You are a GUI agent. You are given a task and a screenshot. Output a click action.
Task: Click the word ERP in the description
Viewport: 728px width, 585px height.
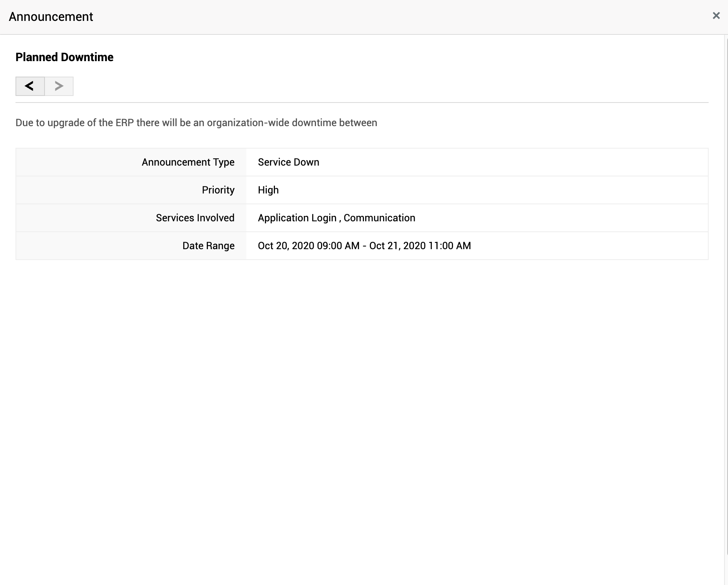[x=125, y=123]
